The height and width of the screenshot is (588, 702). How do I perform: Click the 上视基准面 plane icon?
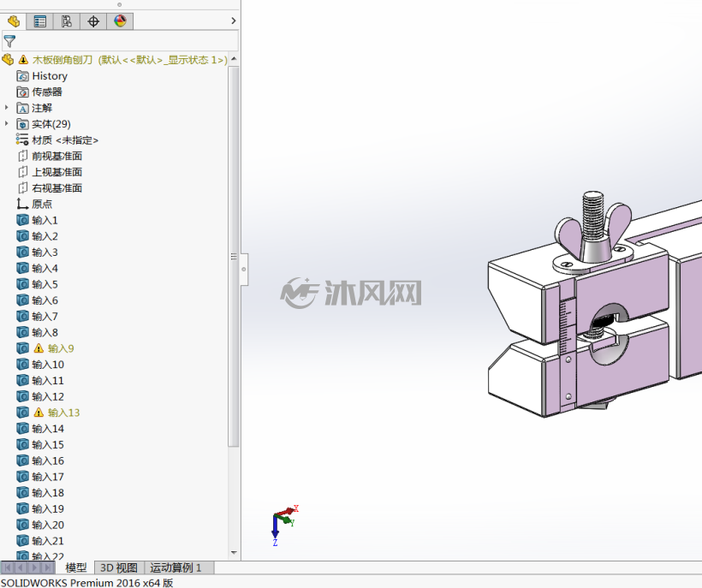tap(22, 172)
